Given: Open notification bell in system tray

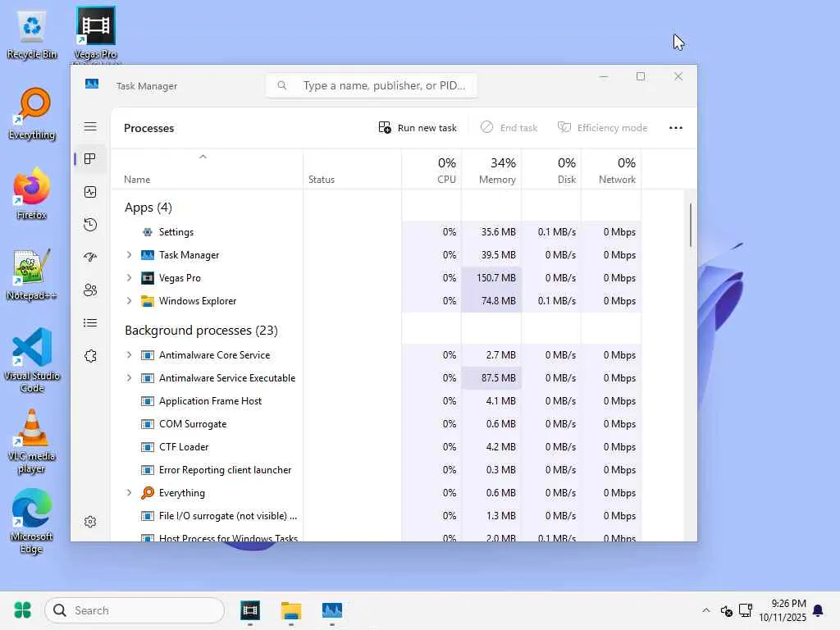Looking at the screenshot, I should [x=818, y=610].
